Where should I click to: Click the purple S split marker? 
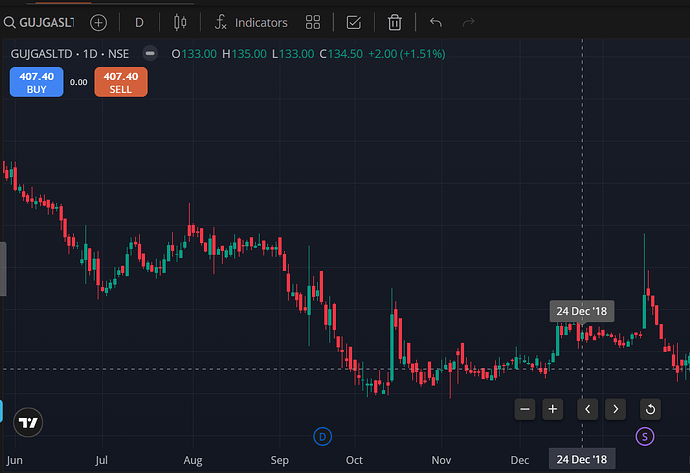pyautogui.click(x=645, y=435)
